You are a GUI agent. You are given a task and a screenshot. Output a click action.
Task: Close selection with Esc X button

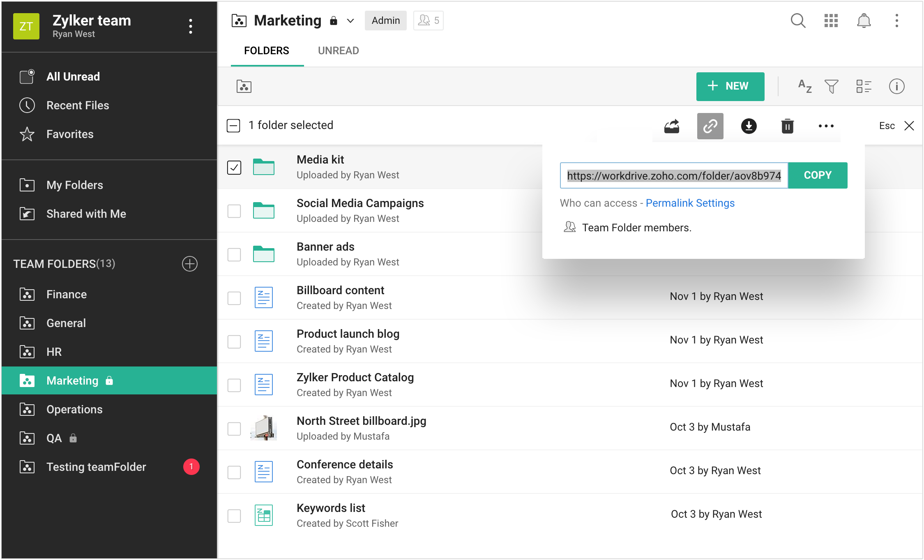pos(909,126)
